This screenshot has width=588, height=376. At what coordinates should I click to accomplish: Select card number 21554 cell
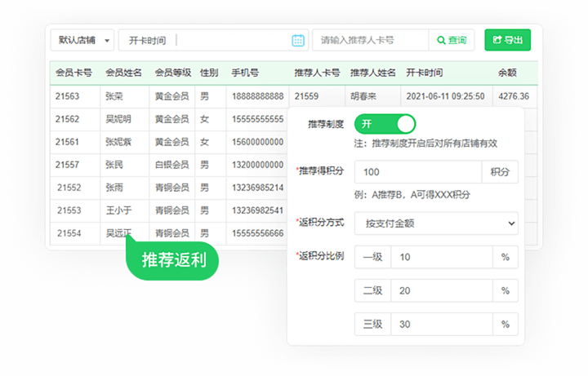(x=69, y=233)
